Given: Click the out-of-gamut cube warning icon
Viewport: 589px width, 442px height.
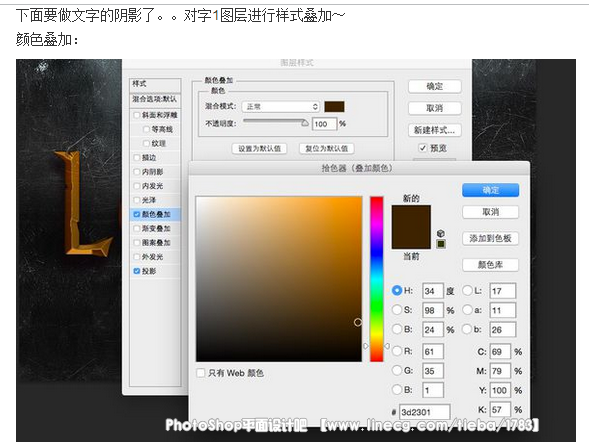Looking at the screenshot, I should click(441, 234).
